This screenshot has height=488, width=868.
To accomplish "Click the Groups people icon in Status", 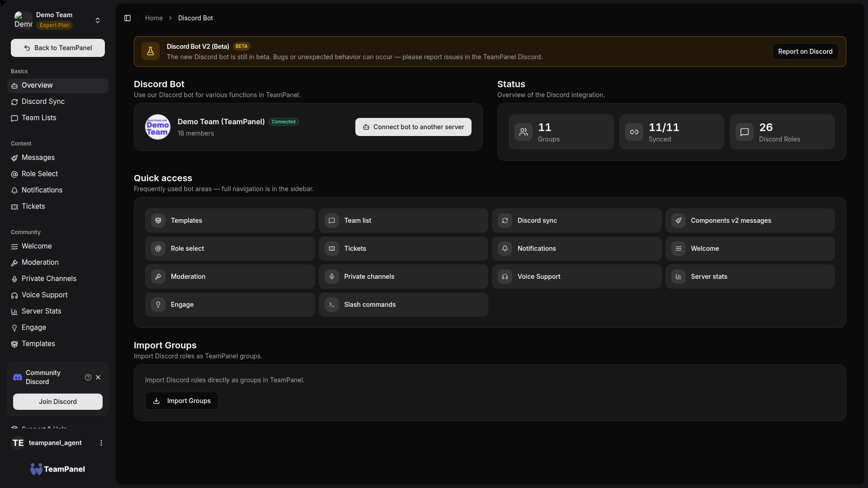I will [524, 132].
